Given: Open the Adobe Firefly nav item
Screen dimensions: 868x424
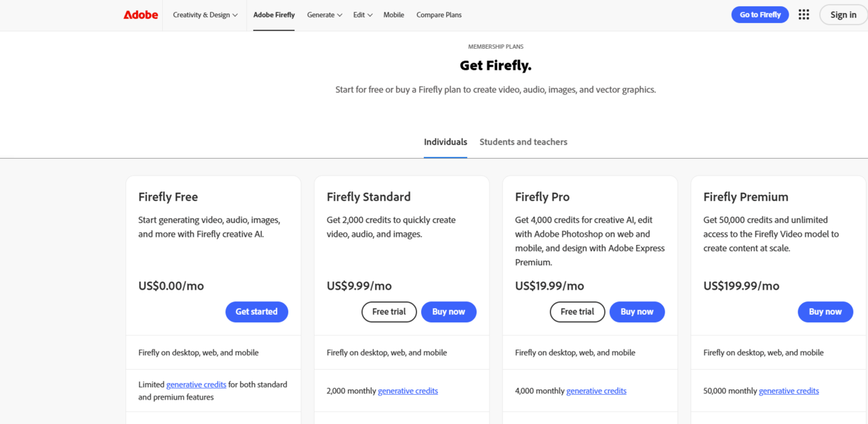Looking at the screenshot, I should pos(274,15).
